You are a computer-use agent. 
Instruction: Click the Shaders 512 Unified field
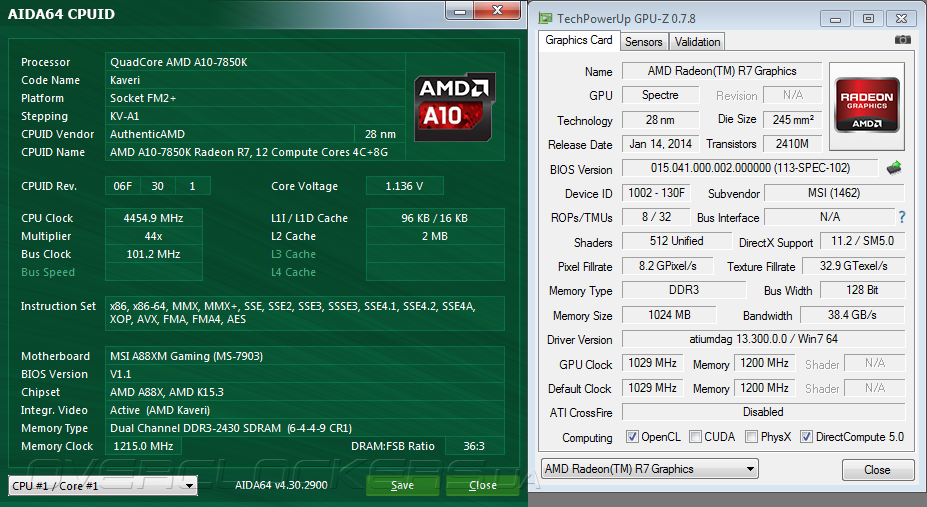click(x=677, y=241)
